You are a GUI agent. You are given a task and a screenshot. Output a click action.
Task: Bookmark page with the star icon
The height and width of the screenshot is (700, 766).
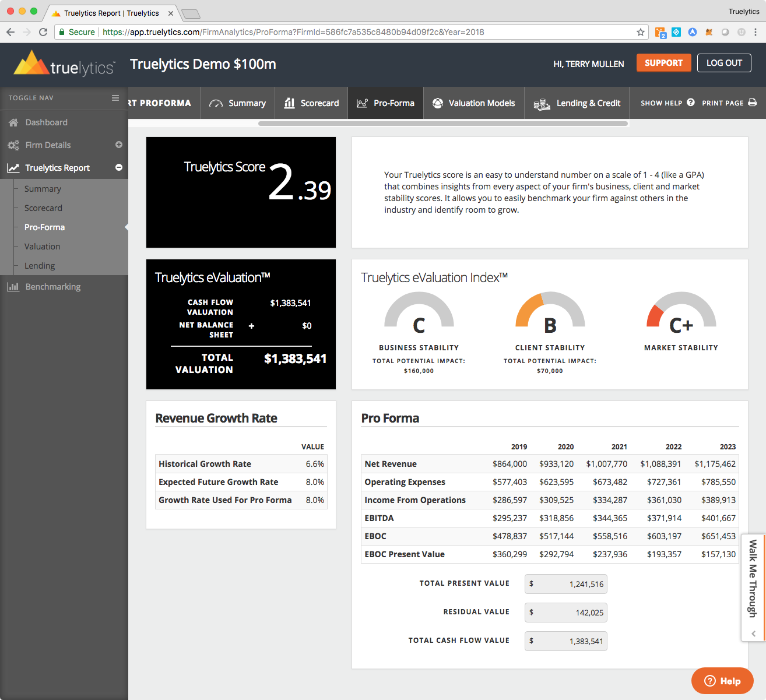coord(641,32)
